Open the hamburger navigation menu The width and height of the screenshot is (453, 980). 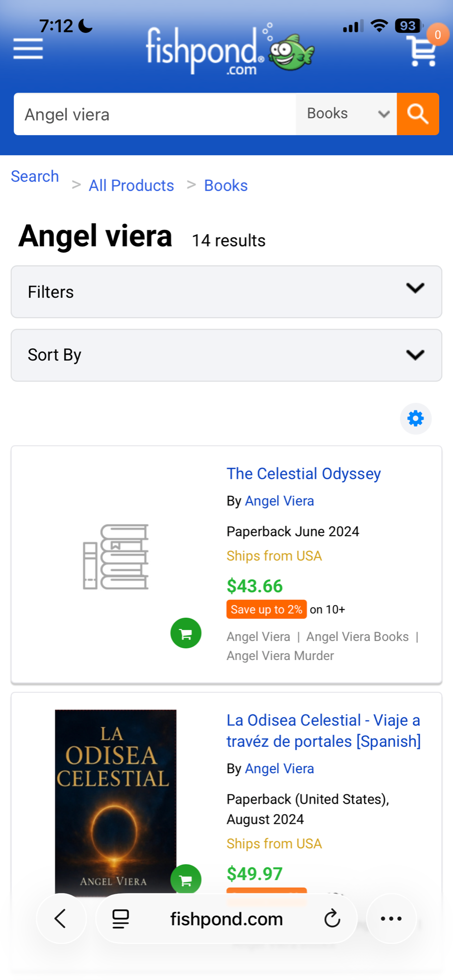click(x=28, y=49)
